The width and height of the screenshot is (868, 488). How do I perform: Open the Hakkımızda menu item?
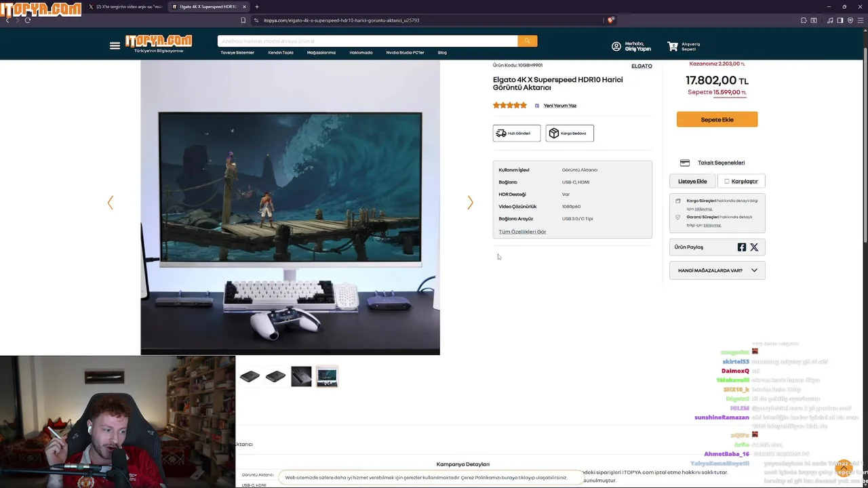(361, 52)
